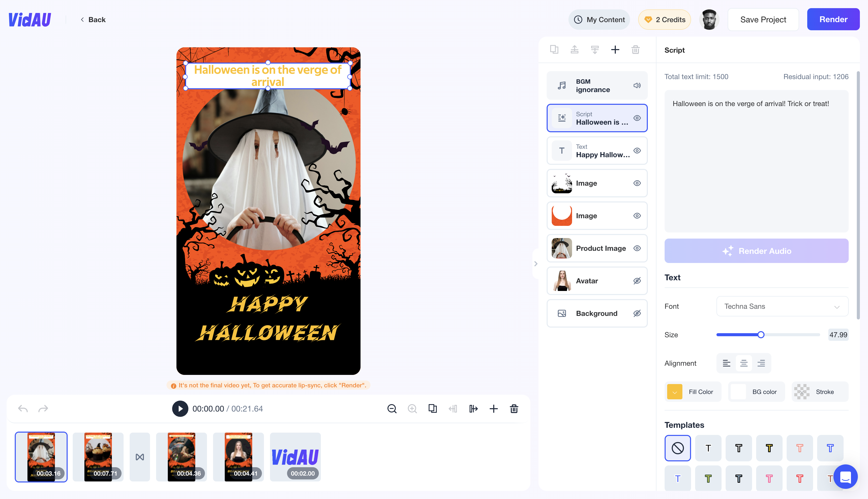Screen dimensions: 868x499
Task: Select the move layer down icon
Action: tap(595, 50)
